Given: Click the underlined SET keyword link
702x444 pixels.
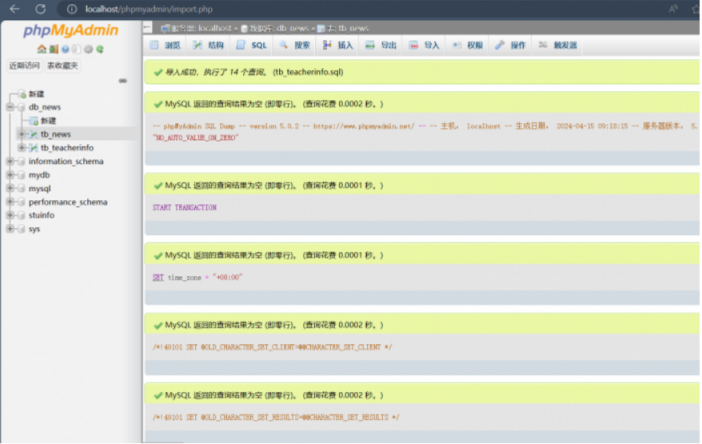Looking at the screenshot, I should tap(158, 278).
